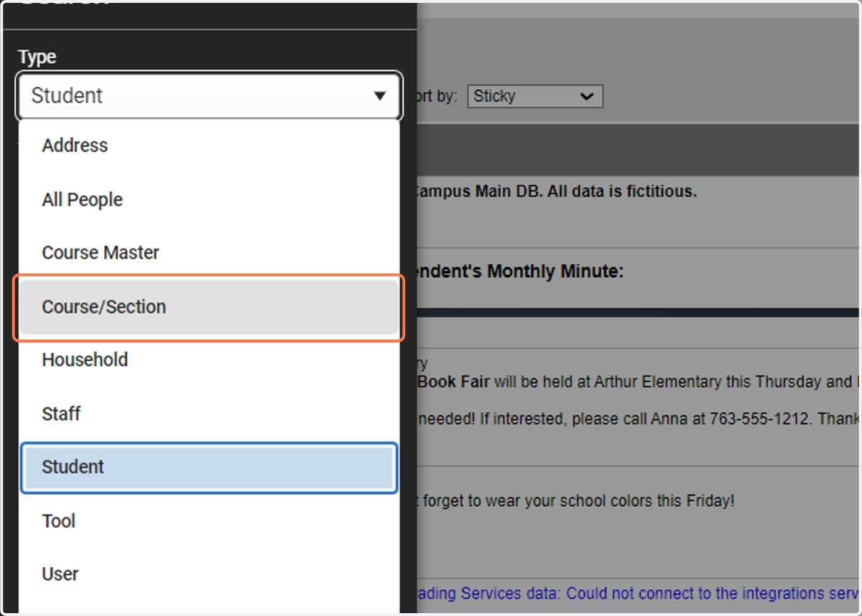862x616 pixels.
Task: Pick Course/Section from the list
Action: pyautogui.click(x=208, y=307)
